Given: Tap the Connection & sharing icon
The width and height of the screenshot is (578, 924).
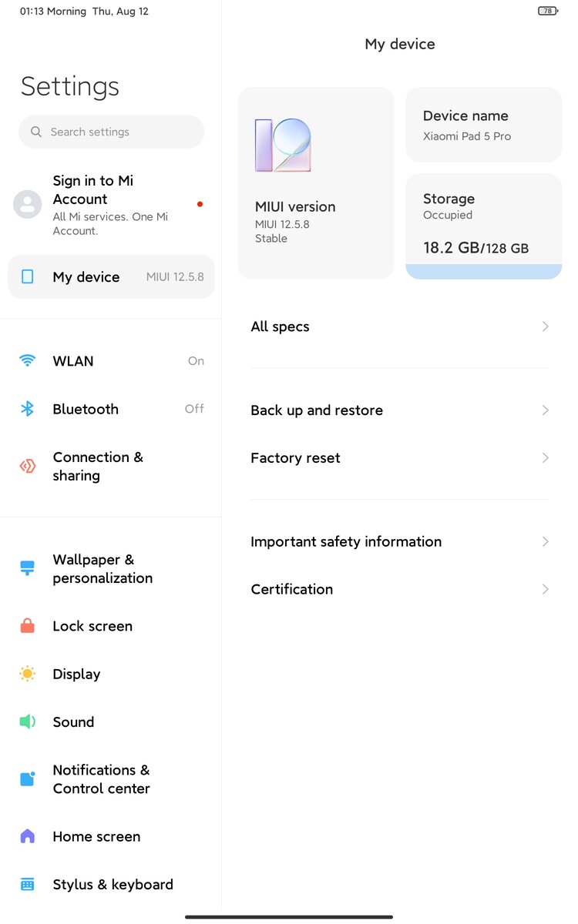Looking at the screenshot, I should tap(28, 466).
